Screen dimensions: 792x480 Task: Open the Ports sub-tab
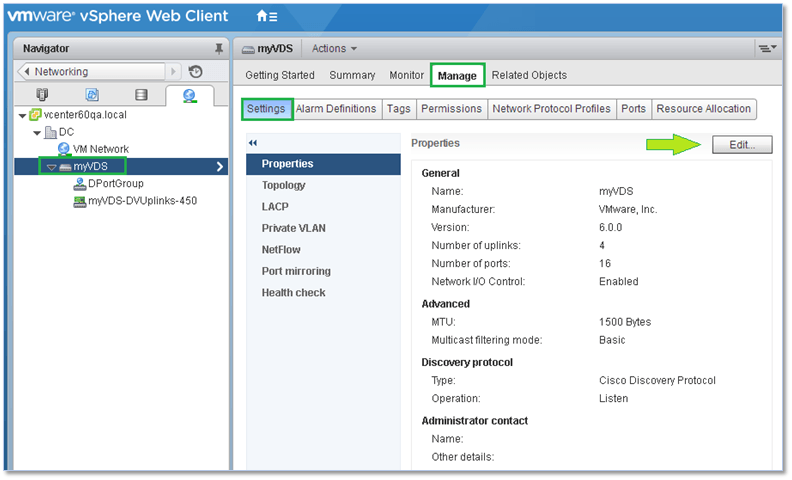[633, 109]
